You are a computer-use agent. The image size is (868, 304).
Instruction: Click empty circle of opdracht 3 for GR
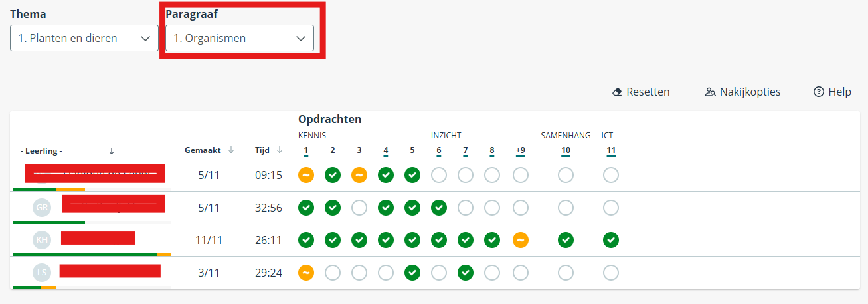(359, 208)
